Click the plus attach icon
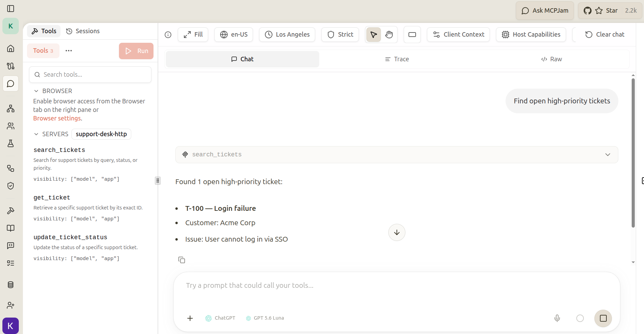The image size is (644, 334). [x=190, y=318]
